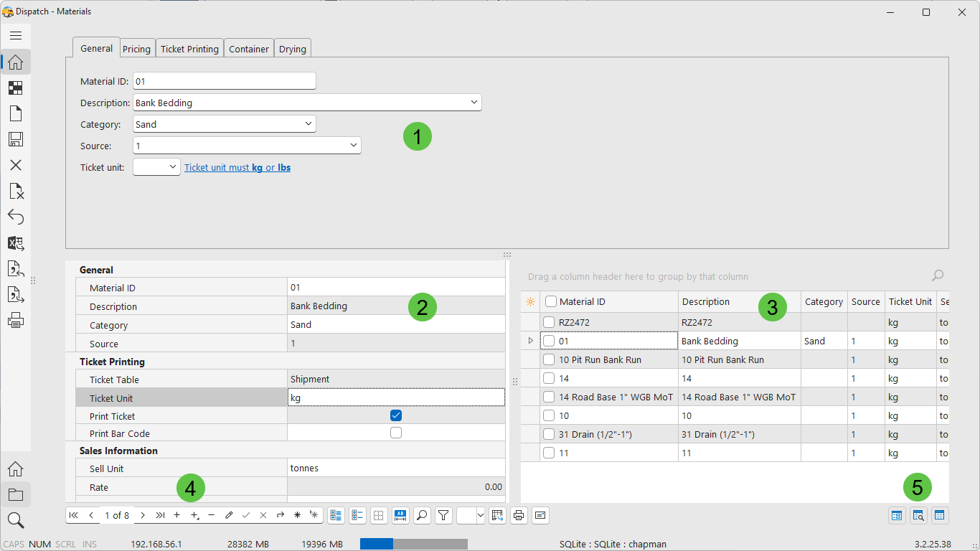Click the Save floppy disk icon in sidebar
980x551 pixels.
point(16,139)
